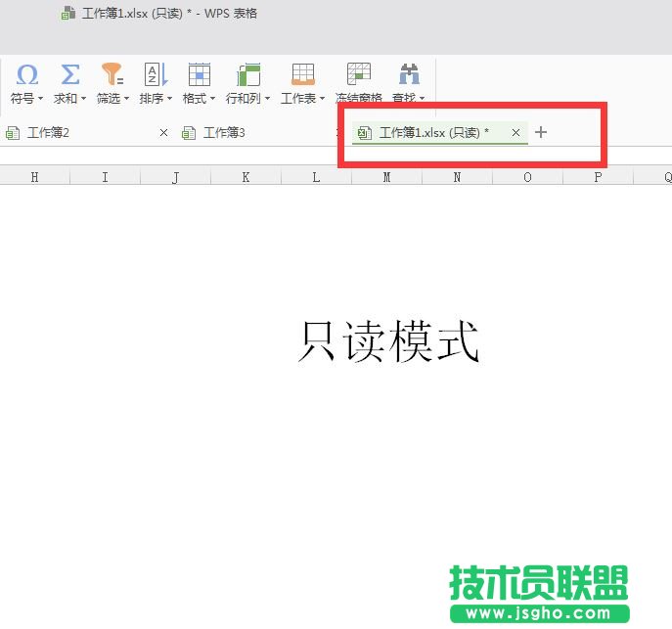This screenshot has width=672, height=629.
Task: Click the window title 工作簿1.xlsx (只读) text
Action: 132,14
